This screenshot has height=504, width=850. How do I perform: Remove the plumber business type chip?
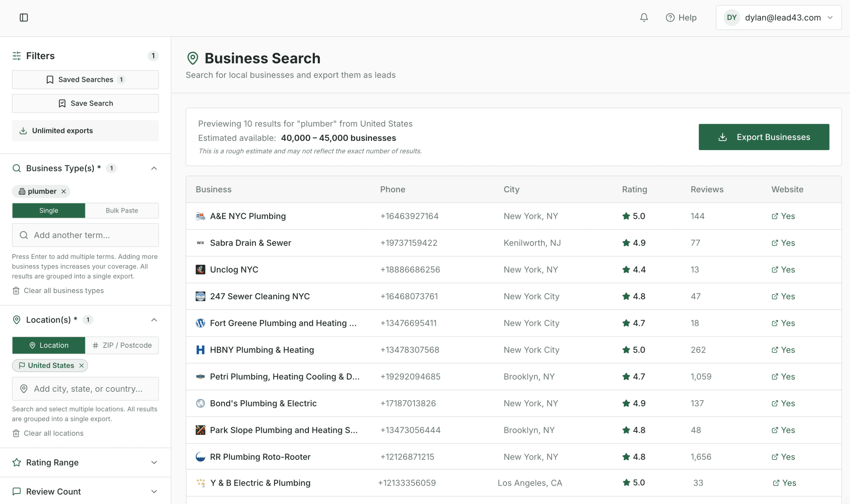click(x=64, y=191)
